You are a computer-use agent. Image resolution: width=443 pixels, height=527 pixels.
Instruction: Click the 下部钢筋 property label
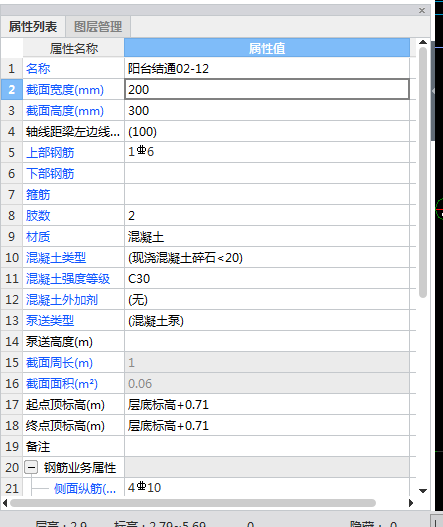click(50, 173)
